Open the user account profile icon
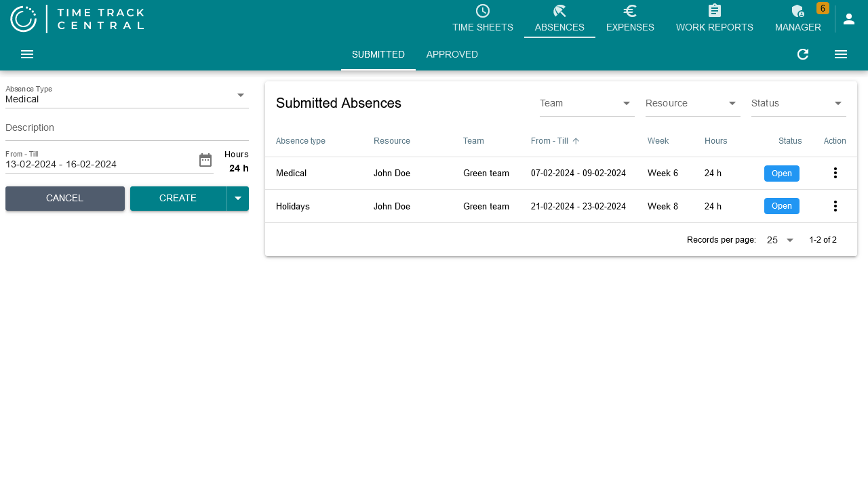 (849, 19)
